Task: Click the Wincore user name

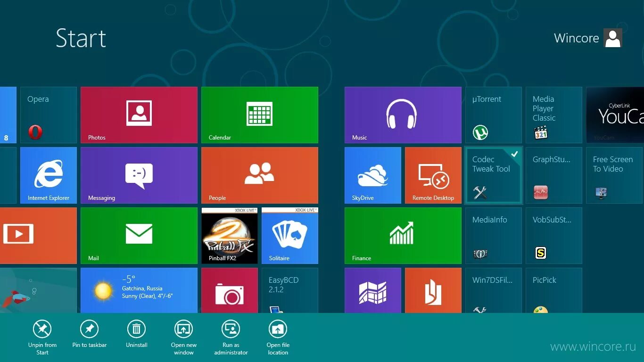Action: point(576,38)
